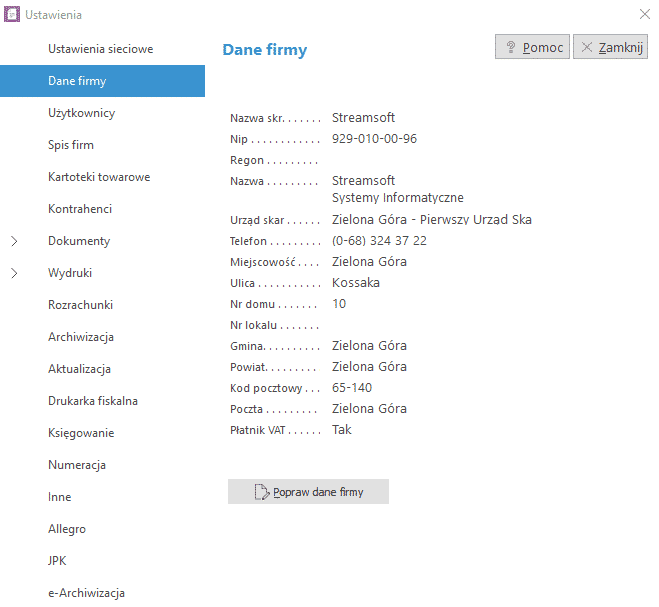Close the Ustawienia window with the X

[x=644, y=14]
